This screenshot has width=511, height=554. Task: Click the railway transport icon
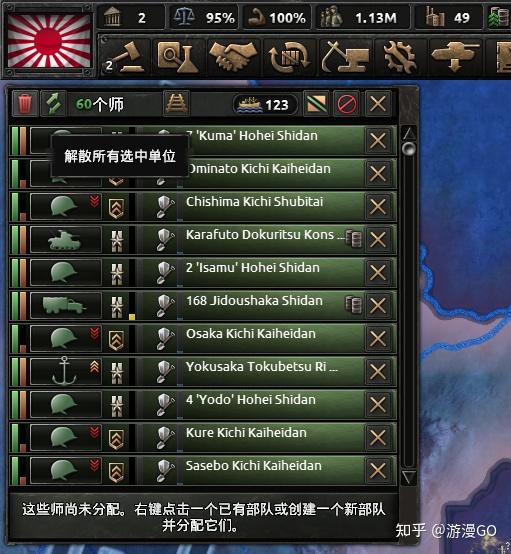(176, 104)
